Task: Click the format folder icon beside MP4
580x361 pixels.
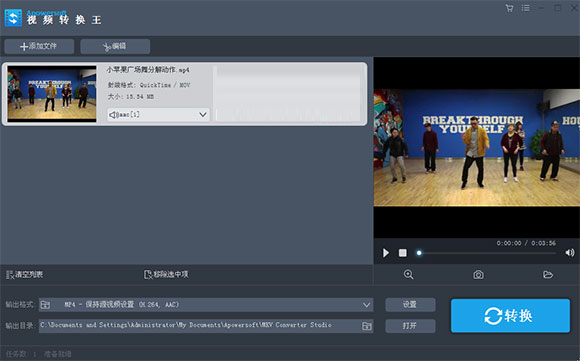Action: (45, 305)
